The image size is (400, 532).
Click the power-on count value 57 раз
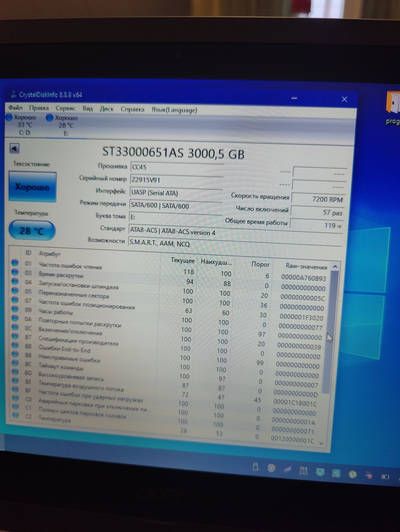point(317,212)
